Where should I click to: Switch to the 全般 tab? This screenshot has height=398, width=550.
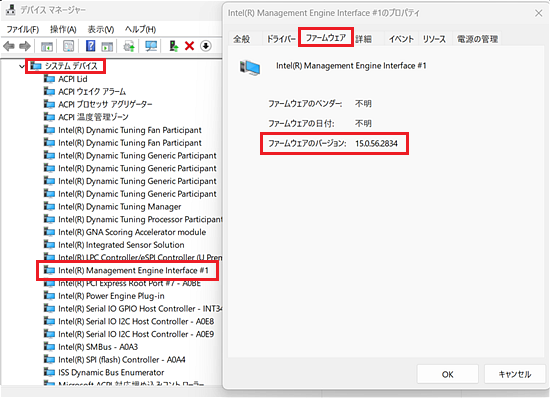[x=242, y=39]
